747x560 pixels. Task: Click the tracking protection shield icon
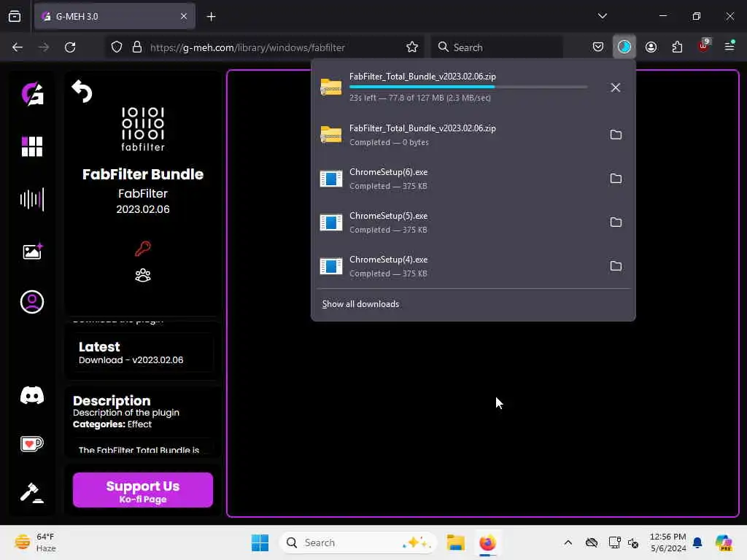pos(117,47)
